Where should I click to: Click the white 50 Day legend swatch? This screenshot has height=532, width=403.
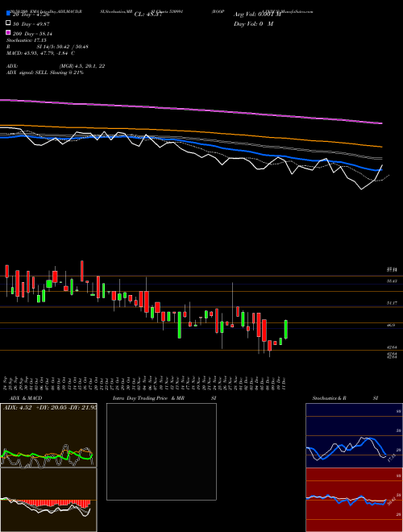tap(9, 23)
